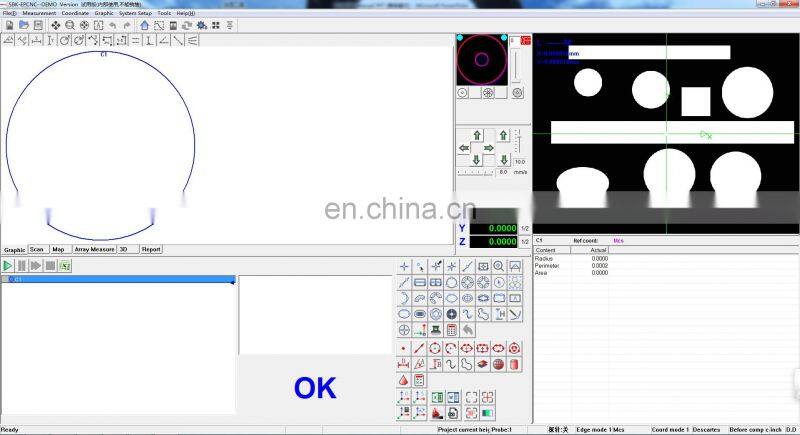Click the green Play run-program button
Screen dimensions: 800x435
click(7, 266)
